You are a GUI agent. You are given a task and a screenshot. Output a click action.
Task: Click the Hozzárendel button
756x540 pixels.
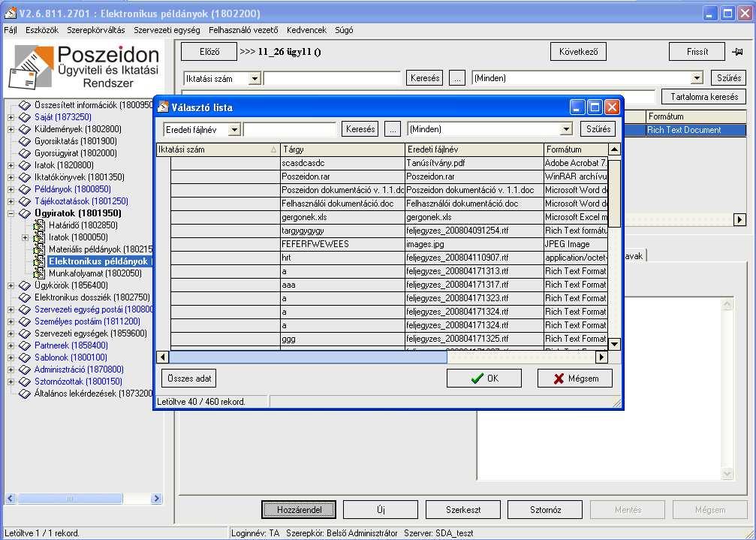(x=299, y=510)
